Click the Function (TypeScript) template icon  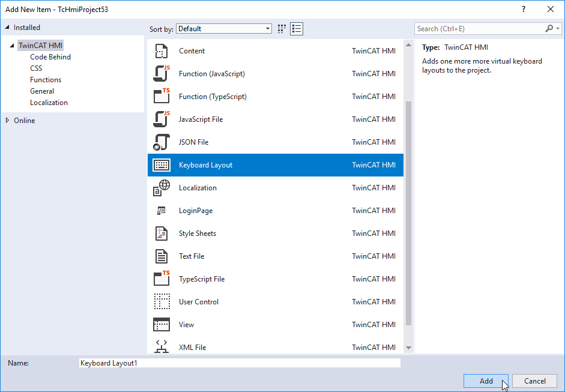[162, 96]
